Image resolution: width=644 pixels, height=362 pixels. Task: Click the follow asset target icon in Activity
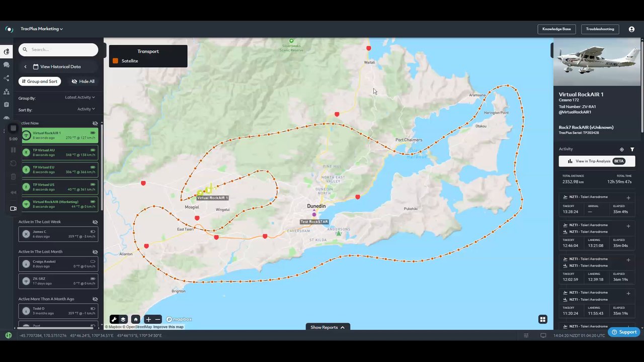point(622,149)
